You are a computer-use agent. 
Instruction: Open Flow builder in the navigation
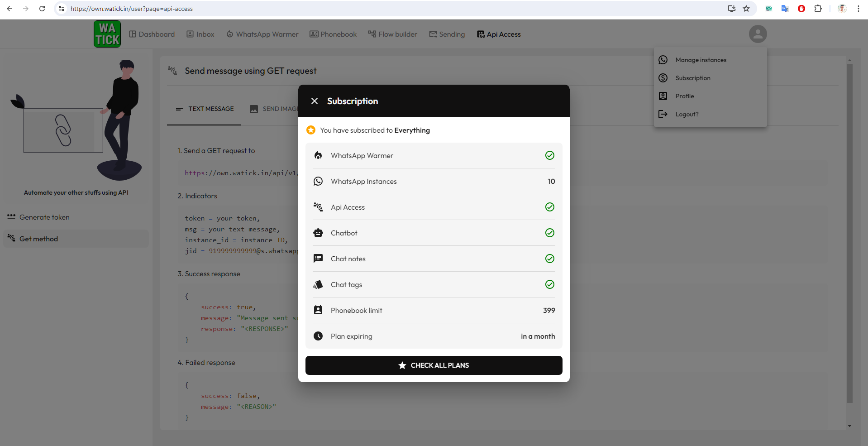(392, 34)
